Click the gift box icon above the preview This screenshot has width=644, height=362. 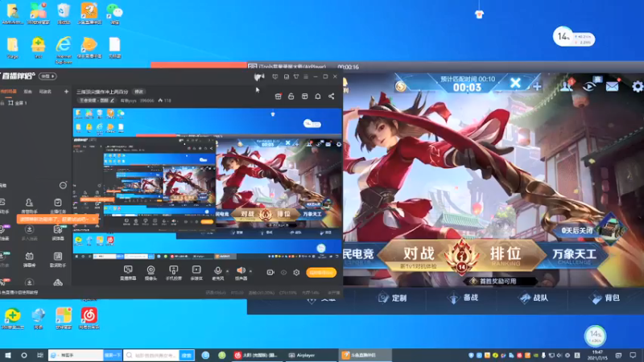click(278, 96)
